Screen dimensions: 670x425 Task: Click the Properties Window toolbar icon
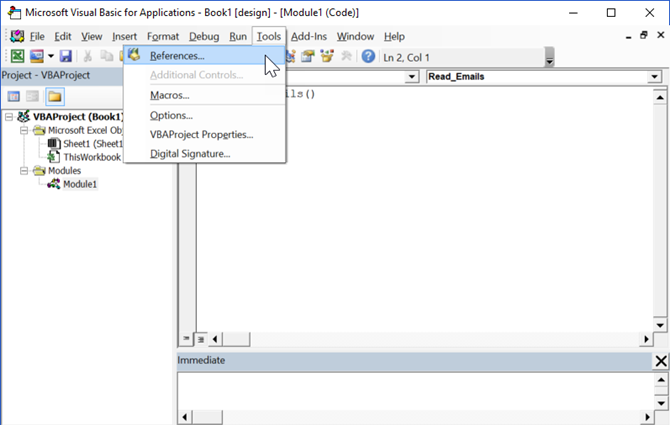(x=308, y=57)
